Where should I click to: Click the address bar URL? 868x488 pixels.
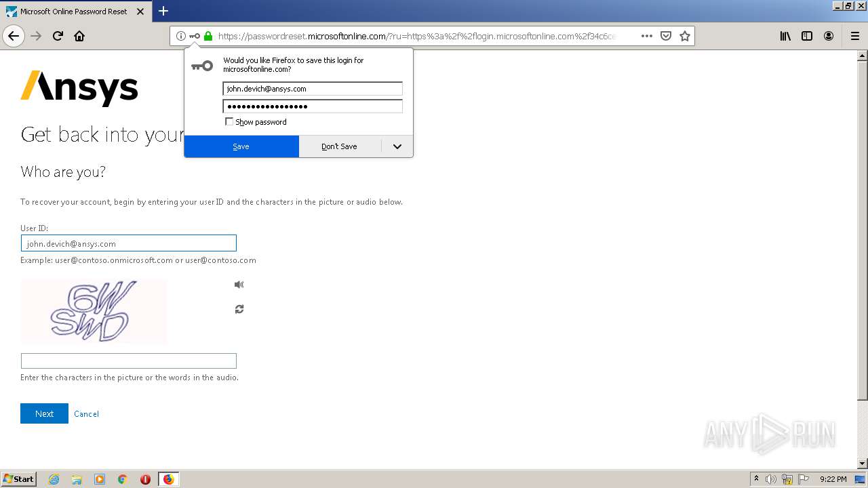click(417, 36)
